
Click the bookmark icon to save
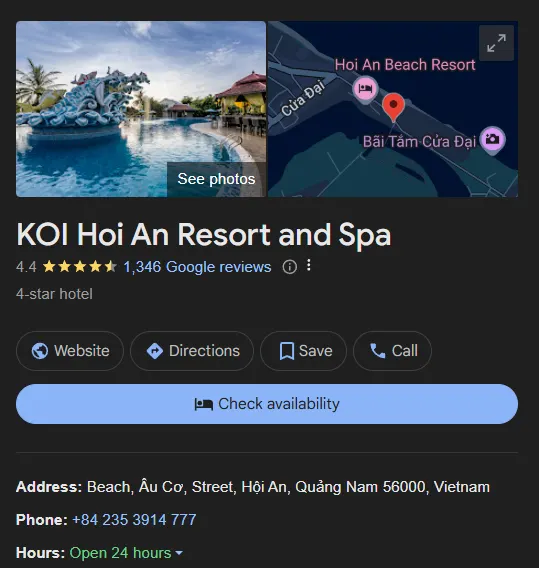287,351
